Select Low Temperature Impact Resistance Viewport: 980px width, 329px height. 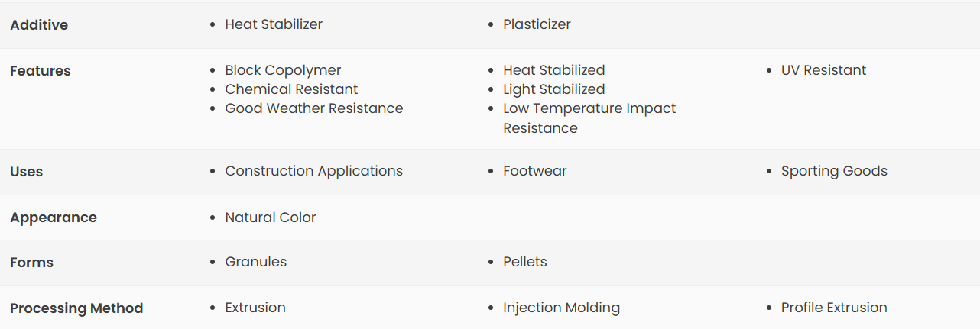coord(589,118)
